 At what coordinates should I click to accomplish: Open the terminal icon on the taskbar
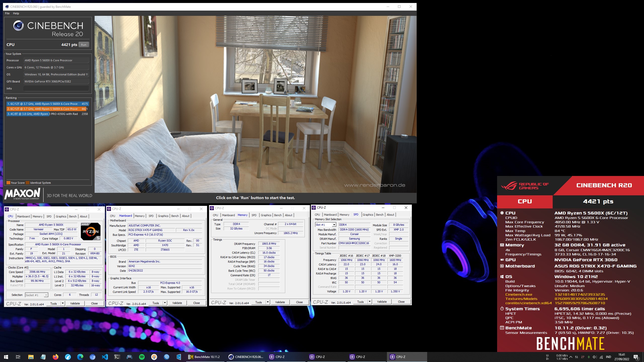pos(117,357)
